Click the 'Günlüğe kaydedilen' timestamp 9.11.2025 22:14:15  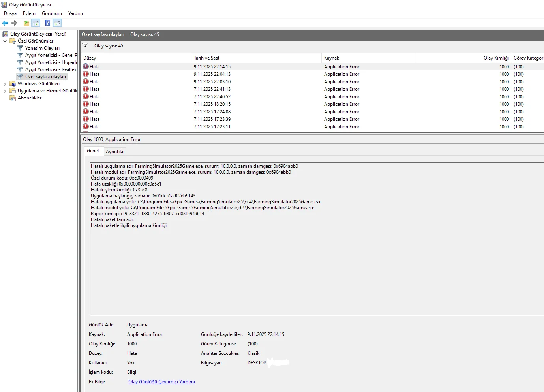click(x=266, y=334)
